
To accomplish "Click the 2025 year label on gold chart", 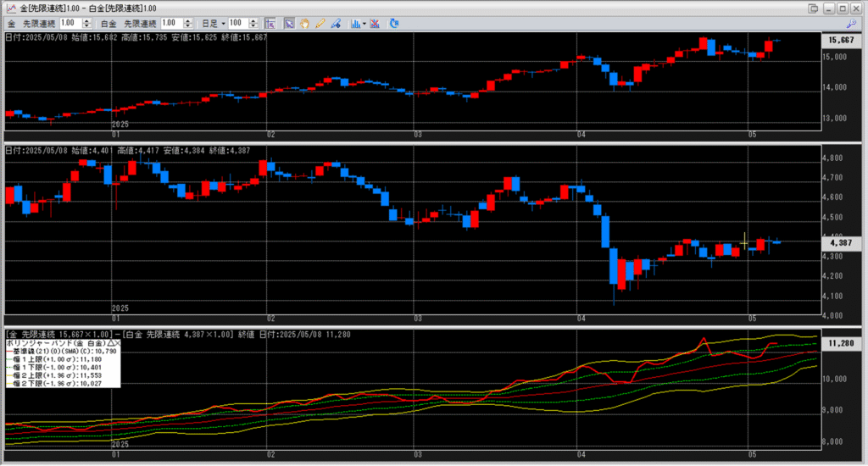I will [120, 124].
